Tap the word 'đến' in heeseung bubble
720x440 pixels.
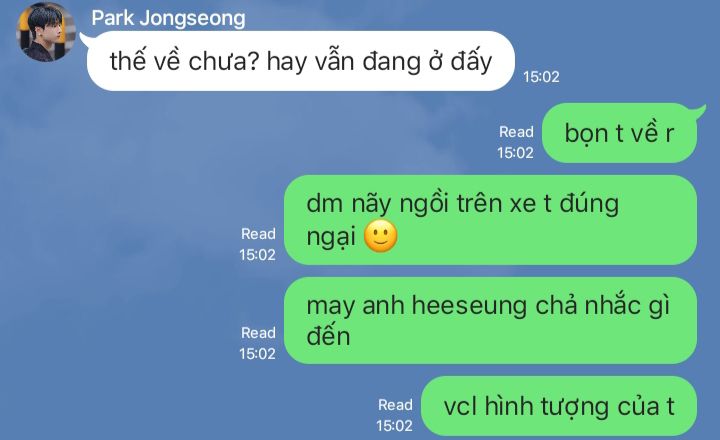point(328,336)
